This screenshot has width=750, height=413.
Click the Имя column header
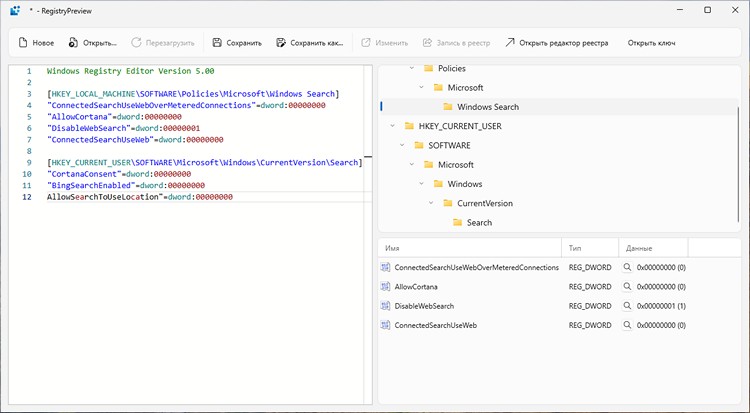click(470, 248)
